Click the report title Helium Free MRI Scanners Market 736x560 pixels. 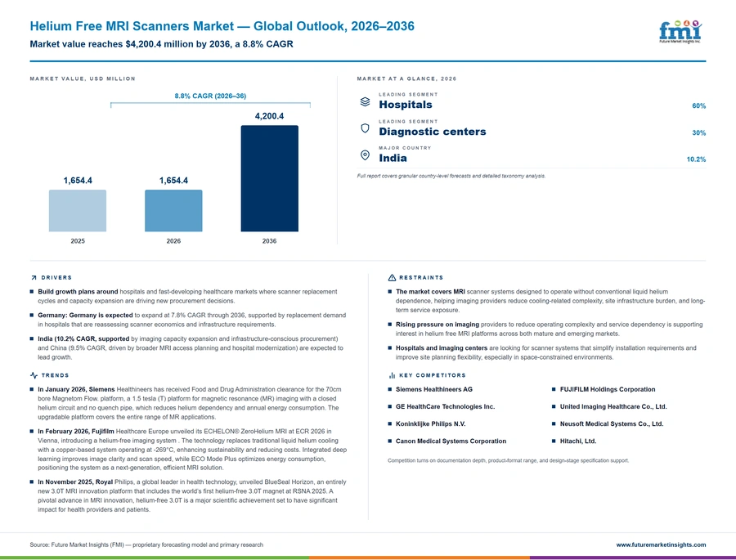coord(222,26)
